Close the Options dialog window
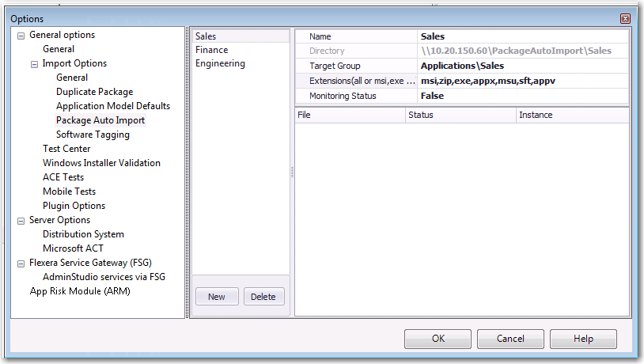This screenshot has height=364, width=644. (x=625, y=18)
